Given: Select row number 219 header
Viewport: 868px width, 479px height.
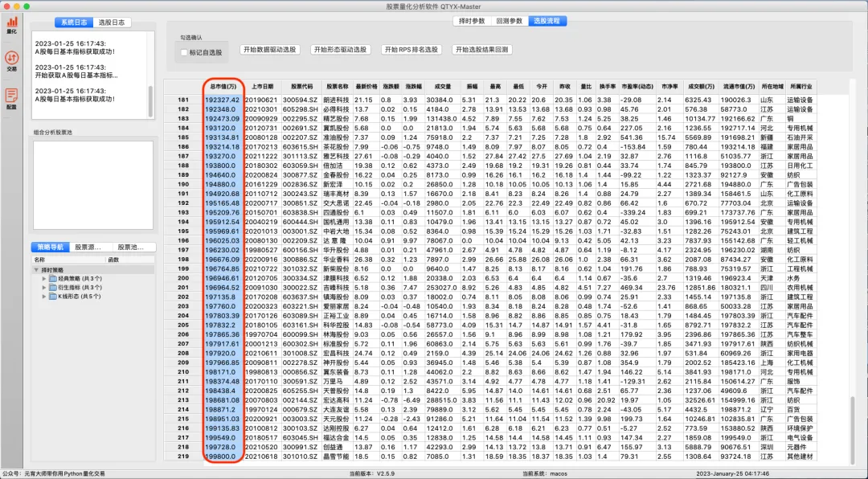Looking at the screenshot, I should tap(183, 456).
